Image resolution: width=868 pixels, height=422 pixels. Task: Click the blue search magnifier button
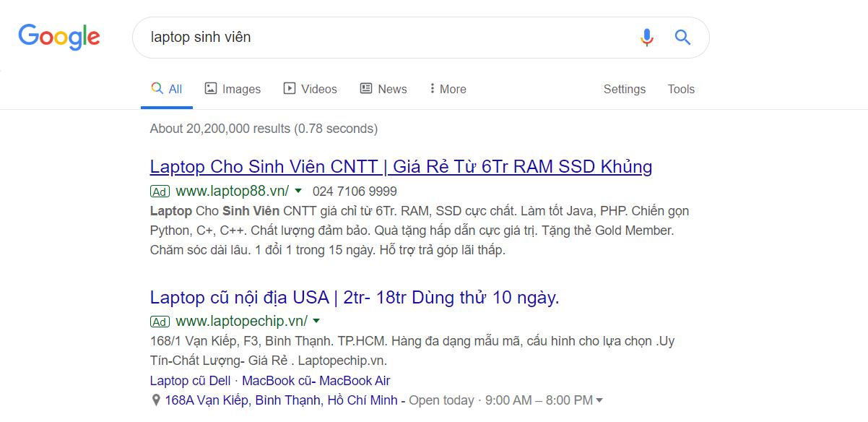(x=683, y=37)
